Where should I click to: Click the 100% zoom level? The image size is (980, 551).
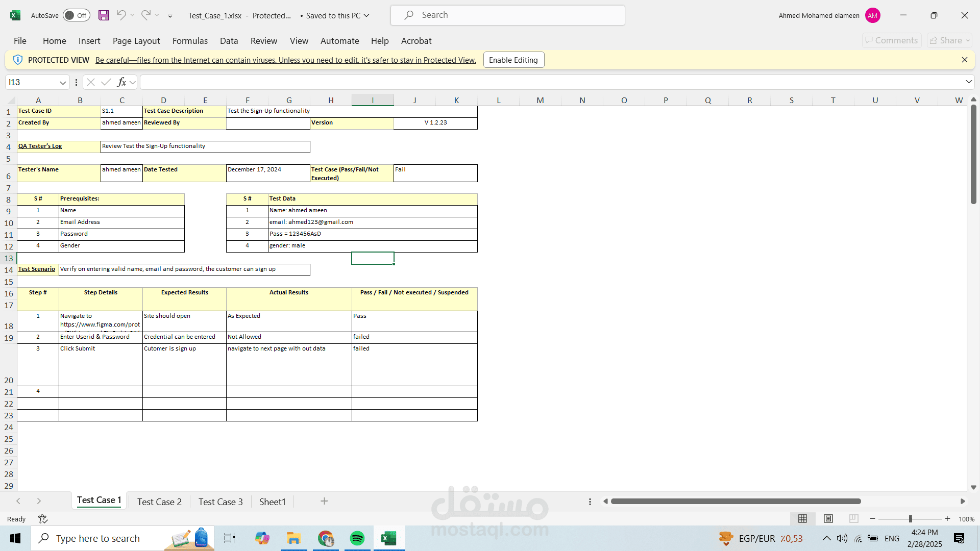(966, 519)
